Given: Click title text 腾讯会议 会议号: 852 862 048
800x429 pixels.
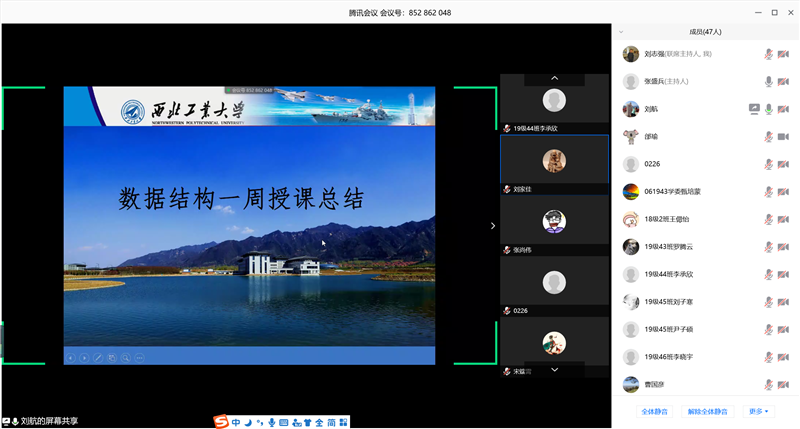Looking at the screenshot, I should [400, 13].
